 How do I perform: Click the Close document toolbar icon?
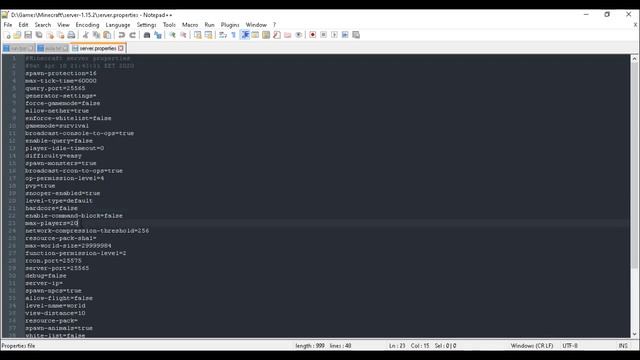point(50,35)
